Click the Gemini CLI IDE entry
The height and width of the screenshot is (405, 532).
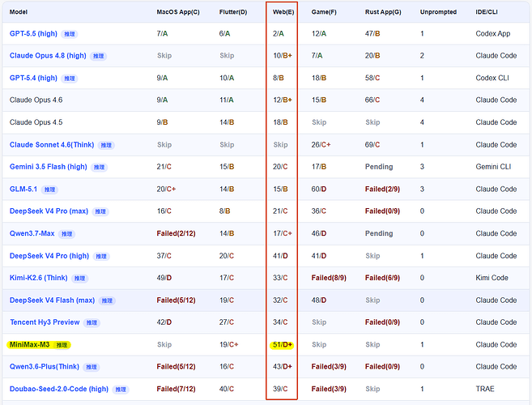pyautogui.click(x=493, y=167)
